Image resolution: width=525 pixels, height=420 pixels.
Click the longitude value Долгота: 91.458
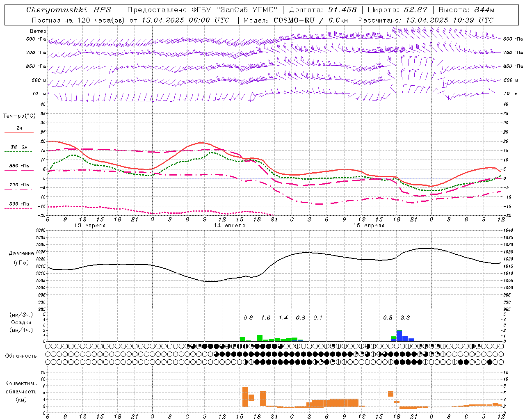click(x=323, y=10)
